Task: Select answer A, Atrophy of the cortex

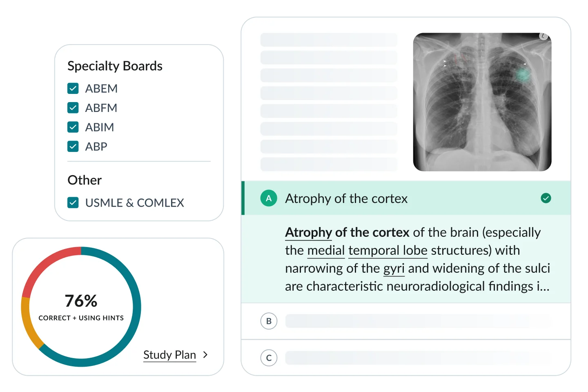Action: (x=346, y=198)
